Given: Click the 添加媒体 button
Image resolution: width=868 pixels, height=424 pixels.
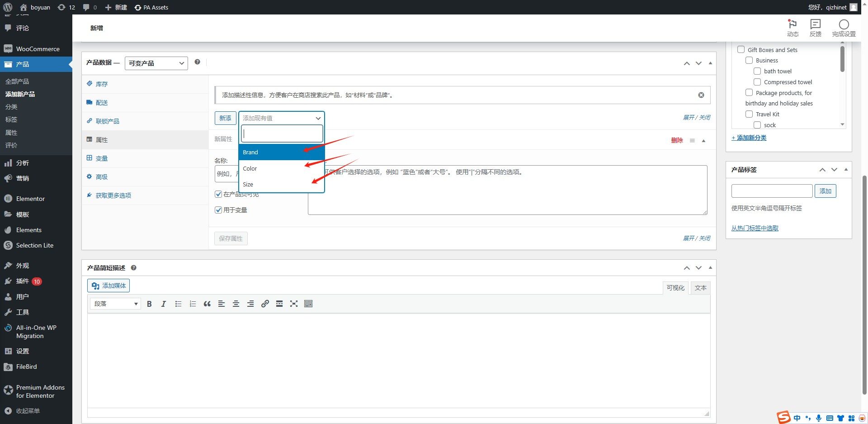Looking at the screenshot, I should point(108,286).
